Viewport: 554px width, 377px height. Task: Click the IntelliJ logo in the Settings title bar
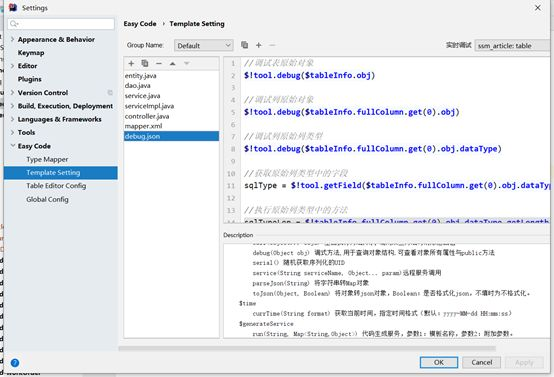pyautogui.click(x=13, y=7)
